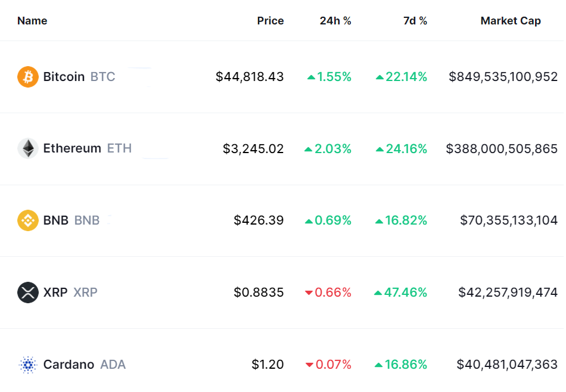Click Ethereum's market cap value

(x=502, y=148)
